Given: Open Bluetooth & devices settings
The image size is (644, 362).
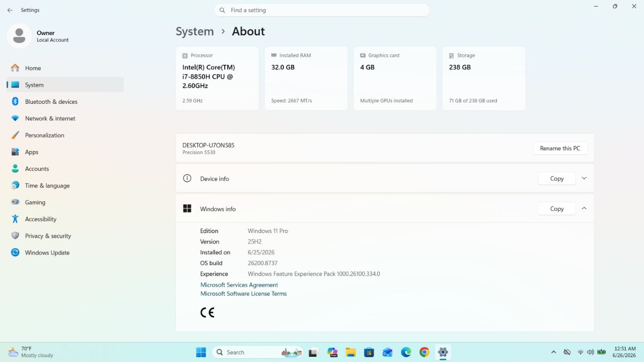Looking at the screenshot, I should coord(65,101).
